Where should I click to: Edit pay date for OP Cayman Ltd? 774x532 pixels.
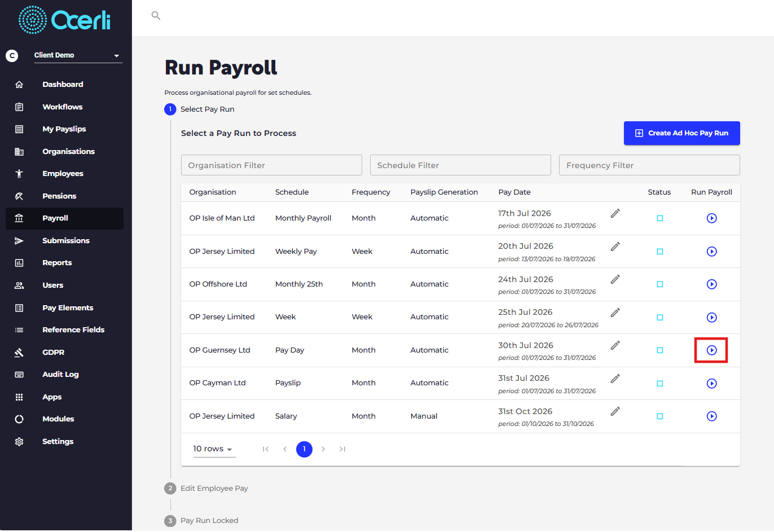(x=615, y=378)
